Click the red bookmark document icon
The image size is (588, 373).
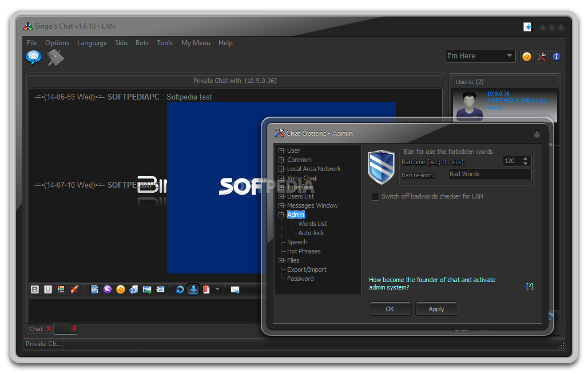tap(206, 289)
